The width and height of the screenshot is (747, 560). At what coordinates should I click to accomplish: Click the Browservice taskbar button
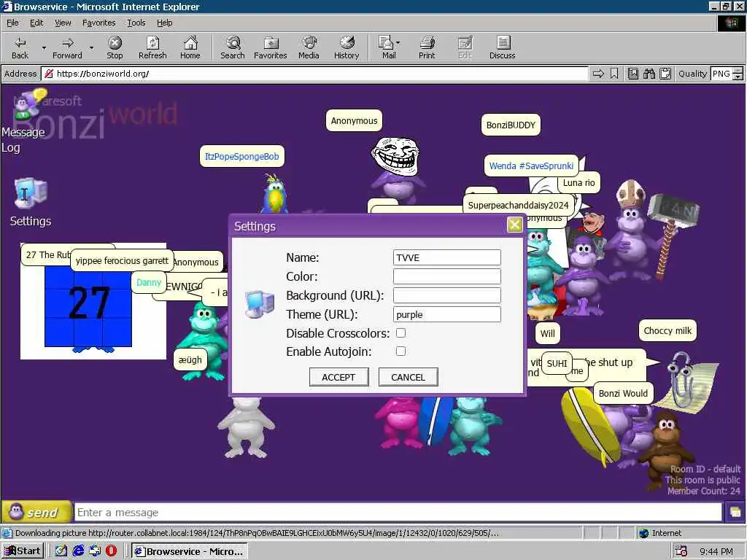190,551
